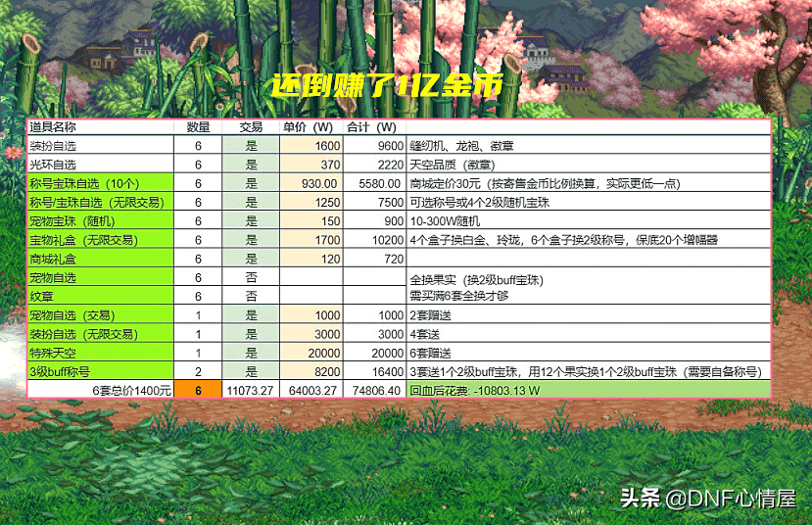Image resolution: width=812 pixels, height=525 pixels.
Task: Click the 交易 column header
Action: coord(251,127)
